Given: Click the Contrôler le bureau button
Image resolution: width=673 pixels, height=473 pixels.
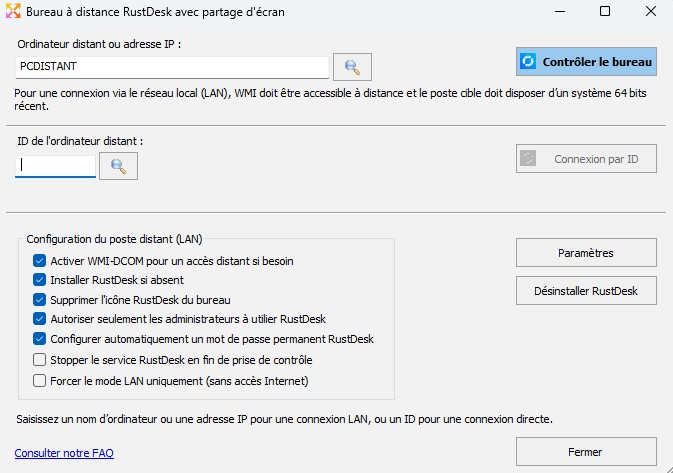Looking at the screenshot, I should [x=586, y=62].
